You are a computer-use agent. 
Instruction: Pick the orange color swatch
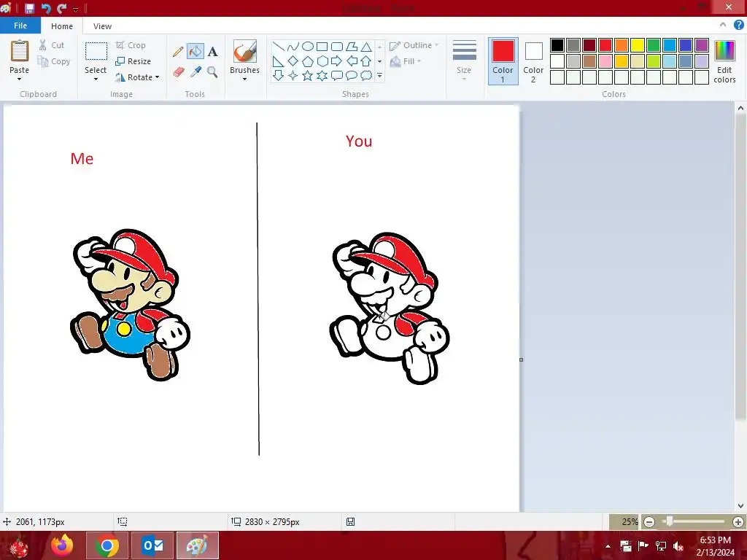click(622, 45)
